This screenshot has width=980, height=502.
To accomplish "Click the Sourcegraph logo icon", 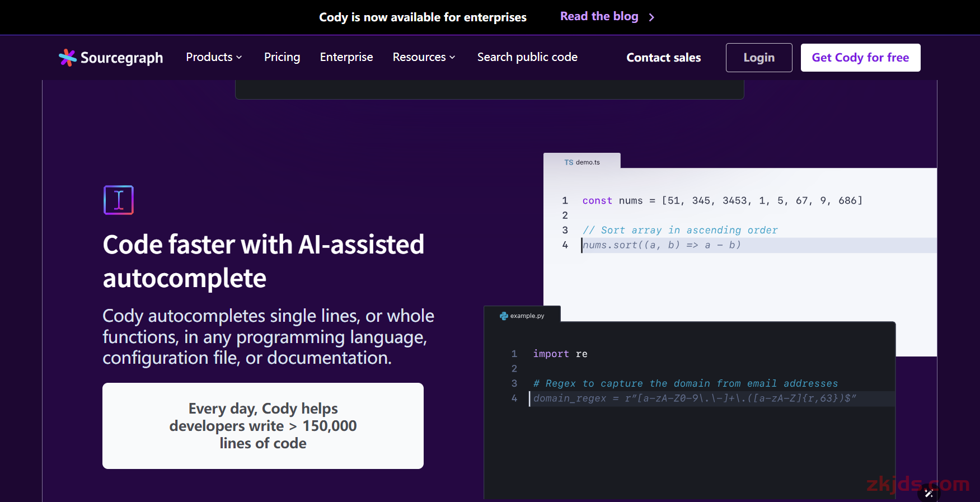I will pyautogui.click(x=67, y=58).
